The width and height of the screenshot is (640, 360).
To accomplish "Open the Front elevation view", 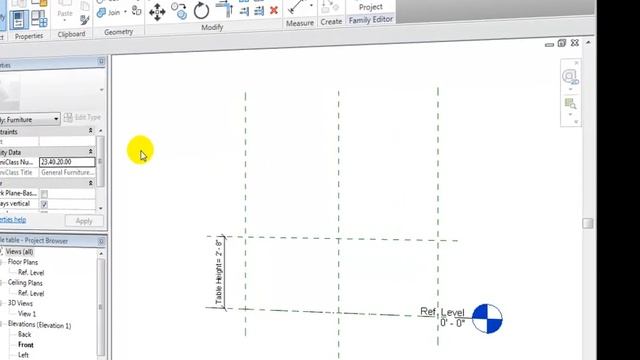I will (26, 345).
